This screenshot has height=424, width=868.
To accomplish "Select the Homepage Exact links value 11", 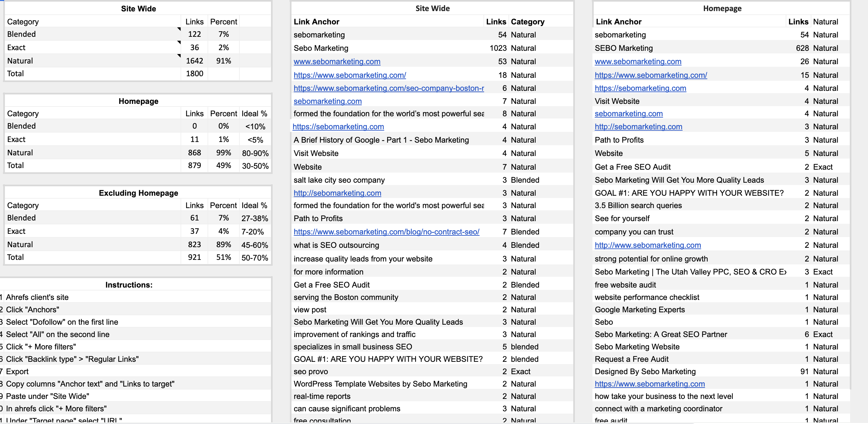I will (x=195, y=139).
